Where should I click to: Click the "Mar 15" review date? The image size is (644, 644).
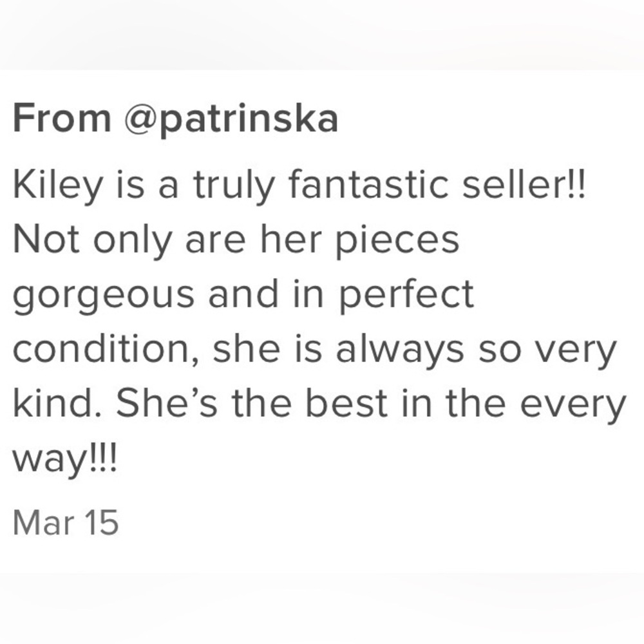(x=66, y=522)
